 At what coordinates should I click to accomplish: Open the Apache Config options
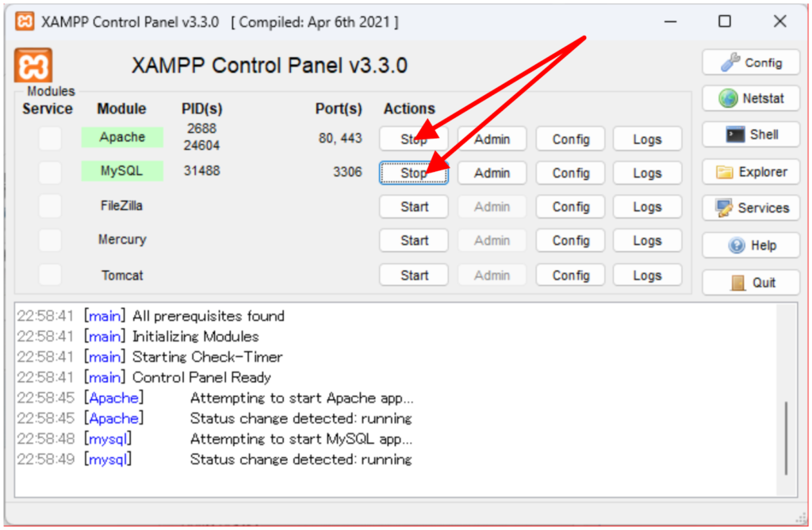570,139
